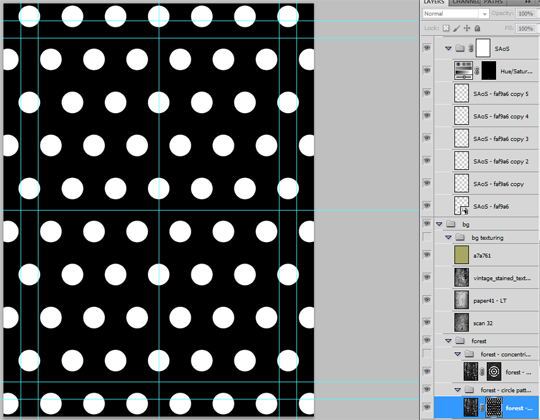Click the vintage_stained_text layer thumbnail

pyautogui.click(x=461, y=277)
